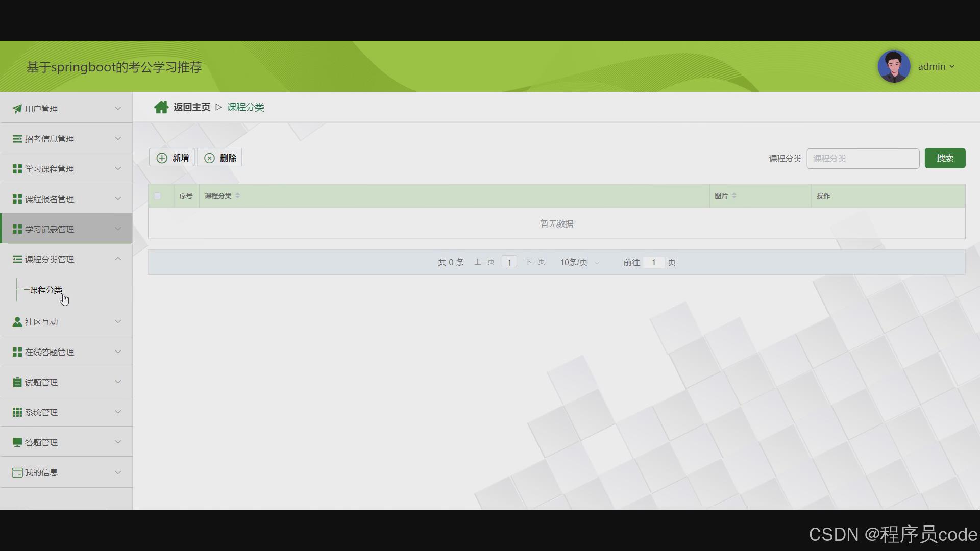Viewport: 980px width, 551px height.
Task: Click the 前往 page number input
Action: (x=653, y=262)
